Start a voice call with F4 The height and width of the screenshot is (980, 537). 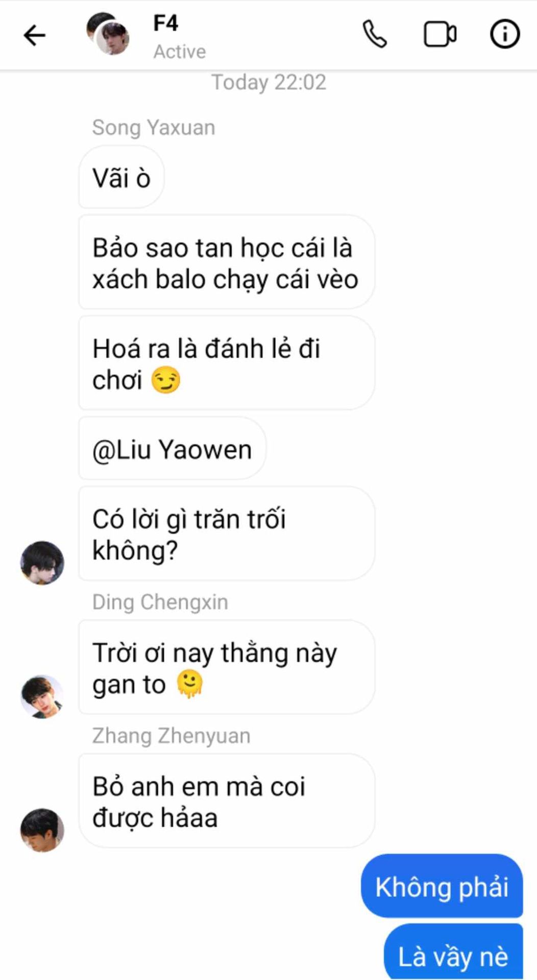(x=375, y=34)
